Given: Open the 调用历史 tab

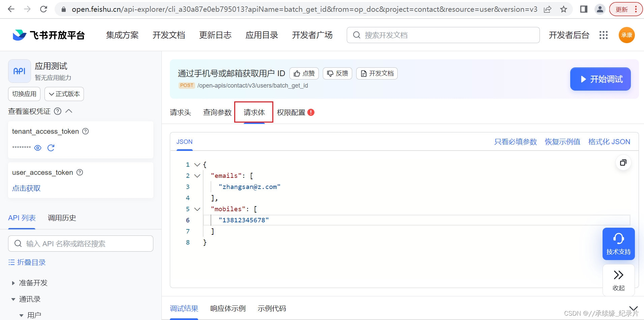Looking at the screenshot, I should click(x=62, y=218).
